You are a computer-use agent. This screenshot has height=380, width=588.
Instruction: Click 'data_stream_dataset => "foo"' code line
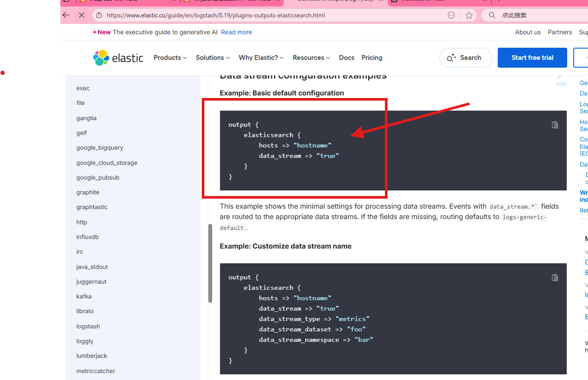click(312, 329)
